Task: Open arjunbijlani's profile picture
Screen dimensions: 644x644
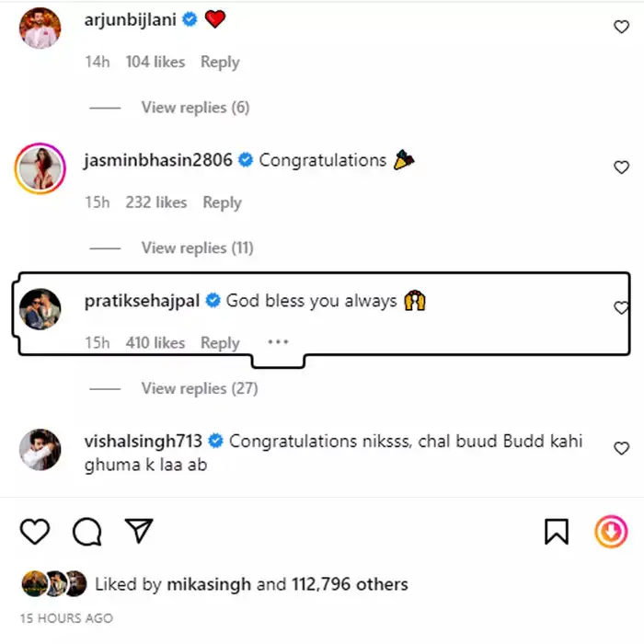Action: pos(40,28)
